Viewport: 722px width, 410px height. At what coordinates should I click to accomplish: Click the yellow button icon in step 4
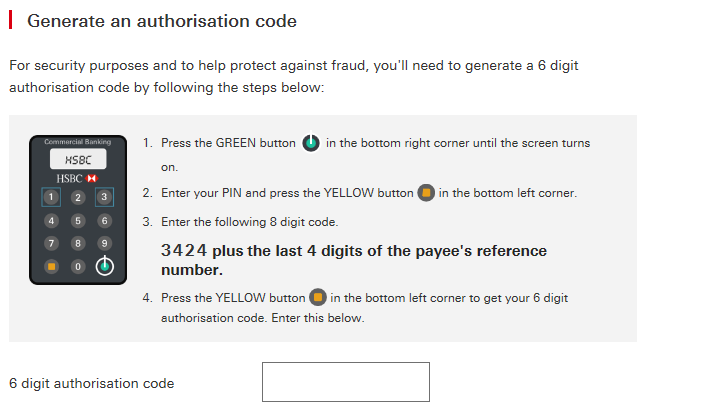pos(318,298)
